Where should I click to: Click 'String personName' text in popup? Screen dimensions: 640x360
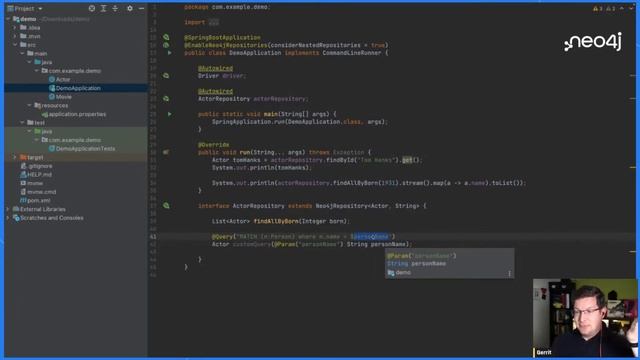416,264
